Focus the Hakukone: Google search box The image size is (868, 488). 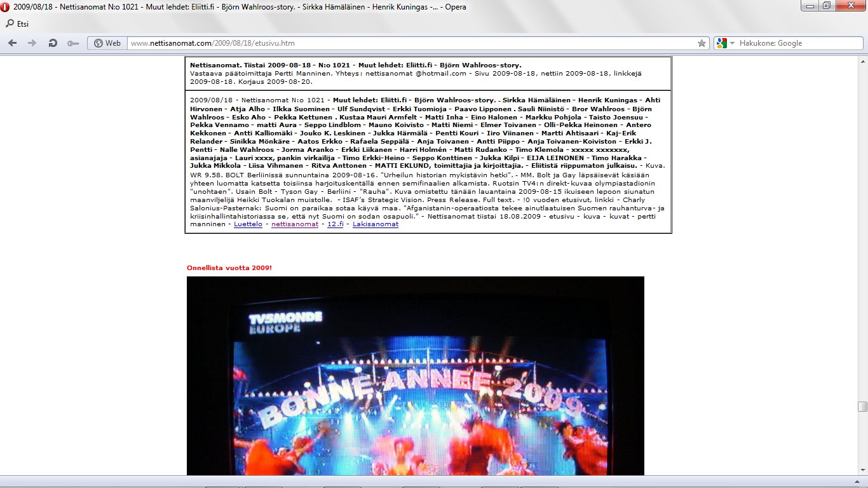(x=797, y=43)
